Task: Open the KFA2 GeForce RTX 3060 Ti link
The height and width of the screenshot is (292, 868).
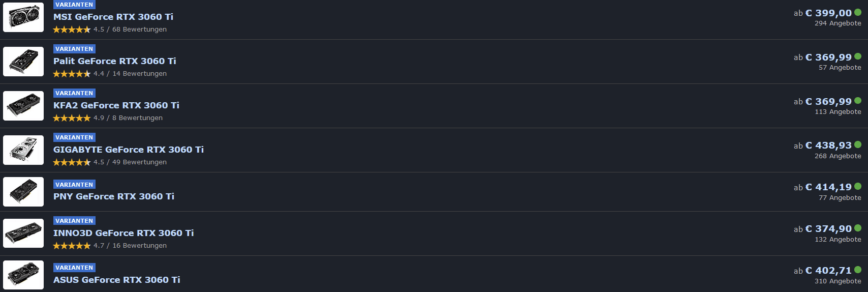Action: point(116,105)
